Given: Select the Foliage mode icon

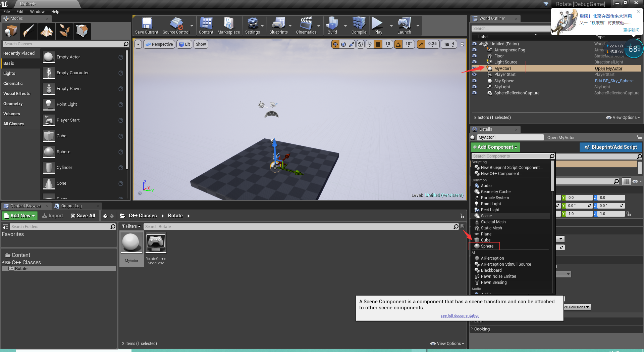Looking at the screenshot, I should (x=64, y=31).
